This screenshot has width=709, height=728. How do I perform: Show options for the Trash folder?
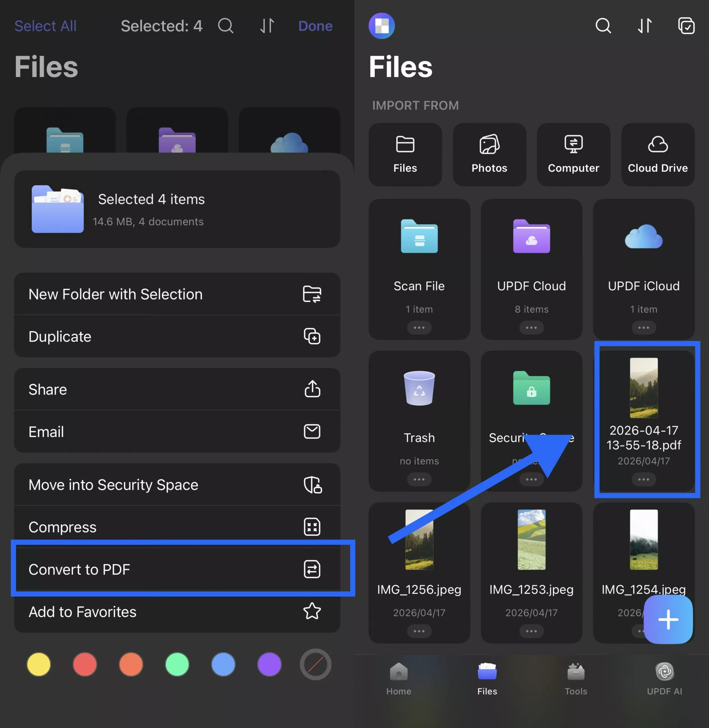click(419, 479)
